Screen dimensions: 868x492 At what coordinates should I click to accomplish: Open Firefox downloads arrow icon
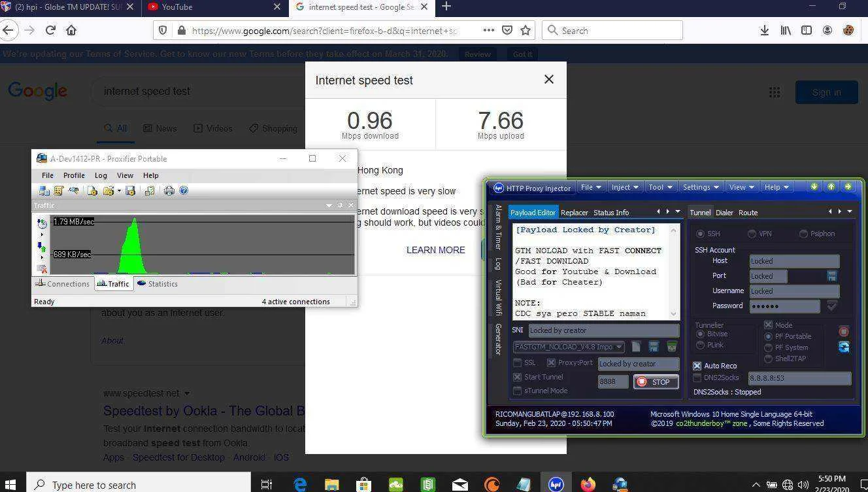tap(764, 30)
